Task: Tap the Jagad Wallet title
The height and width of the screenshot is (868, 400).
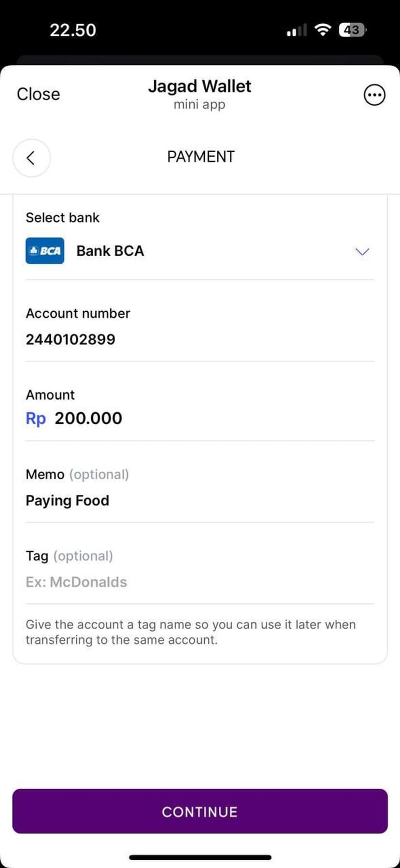Action: click(x=200, y=87)
